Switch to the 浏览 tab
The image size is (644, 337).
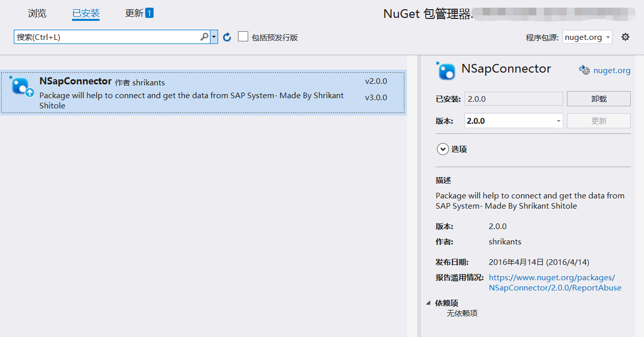37,13
